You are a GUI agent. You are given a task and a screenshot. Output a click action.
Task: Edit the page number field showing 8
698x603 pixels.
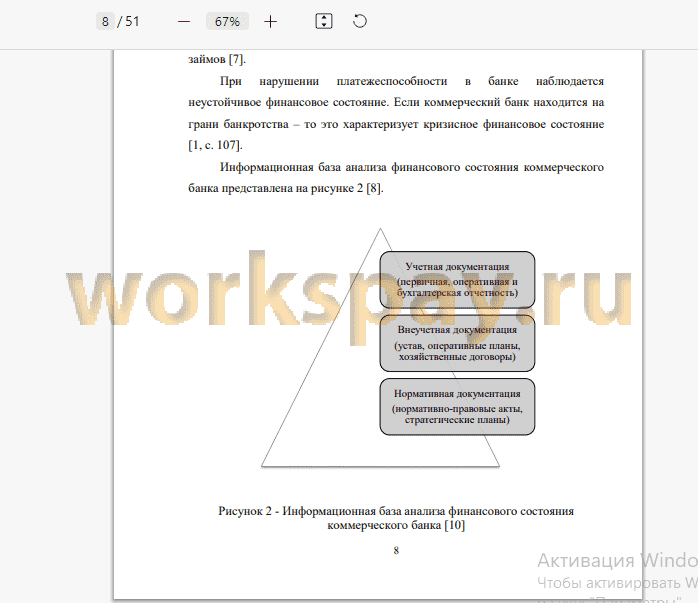click(105, 21)
